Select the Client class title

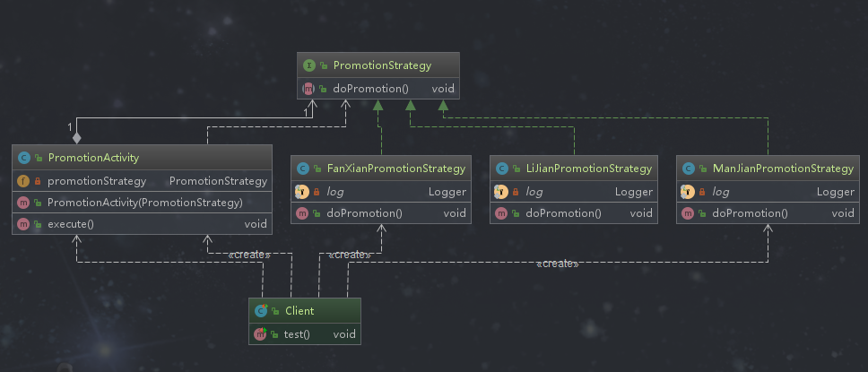click(299, 311)
